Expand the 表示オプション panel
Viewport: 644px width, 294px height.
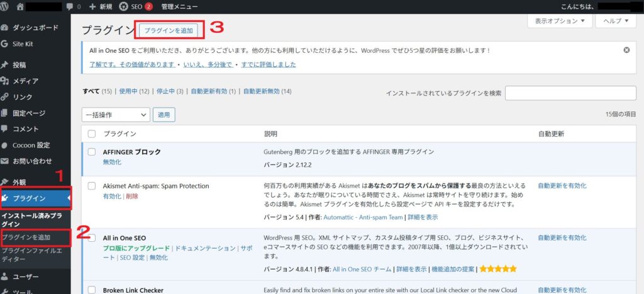[x=559, y=21]
